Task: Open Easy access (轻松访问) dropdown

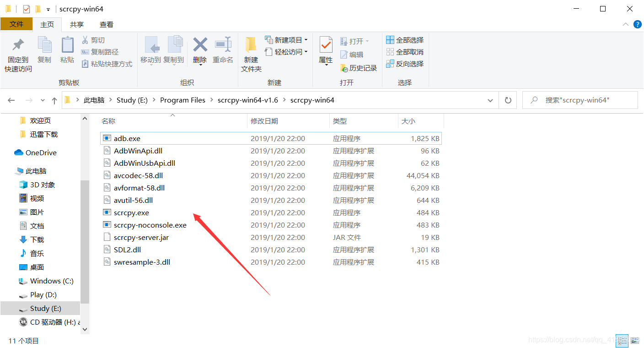Action: (x=286, y=52)
